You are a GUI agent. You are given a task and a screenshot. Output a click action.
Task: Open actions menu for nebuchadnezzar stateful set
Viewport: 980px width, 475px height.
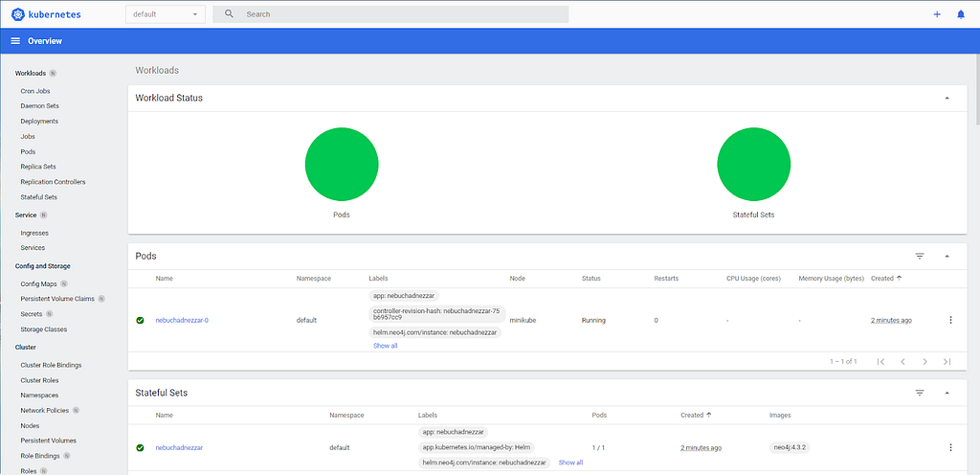[950, 447]
